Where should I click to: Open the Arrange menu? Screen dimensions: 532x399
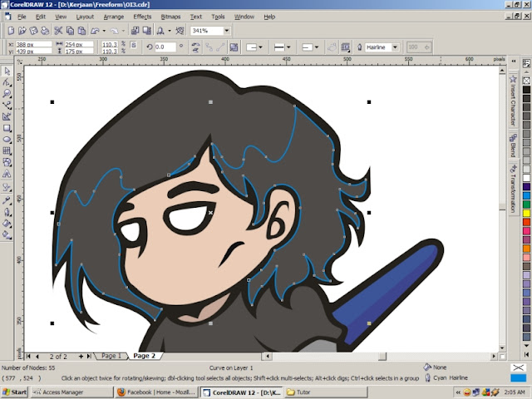114,17
